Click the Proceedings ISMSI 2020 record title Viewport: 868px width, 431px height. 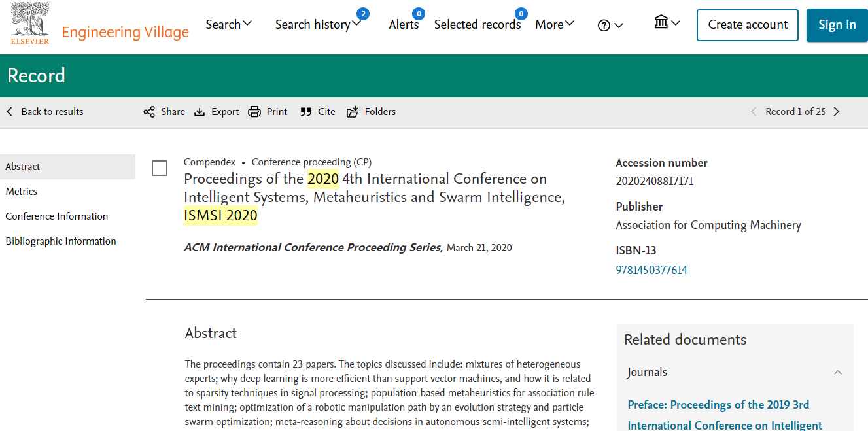point(374,197)
